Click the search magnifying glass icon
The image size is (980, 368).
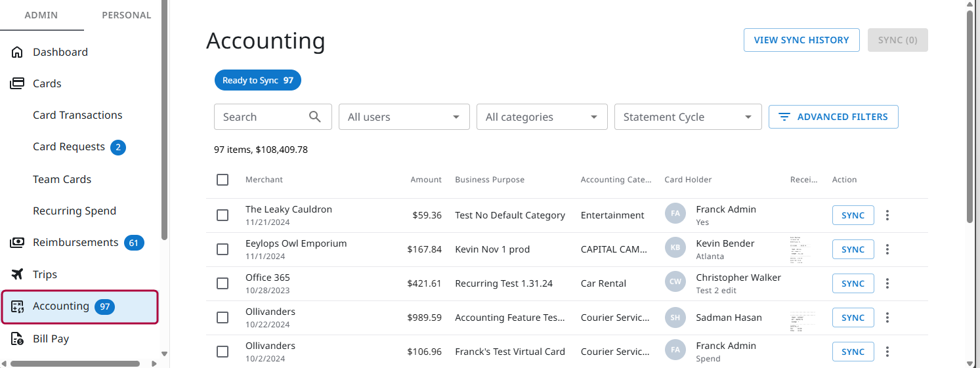pyautogui.click(x=315, y=117)
